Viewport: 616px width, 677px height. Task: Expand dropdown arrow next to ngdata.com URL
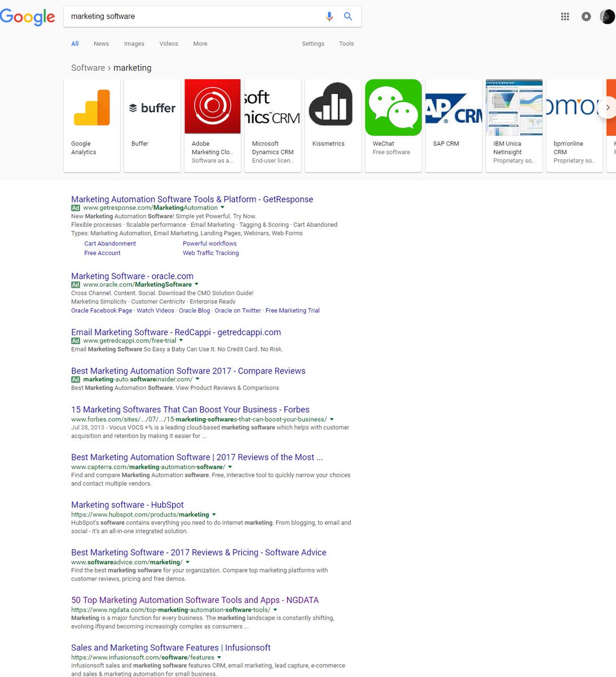point(275,610)
